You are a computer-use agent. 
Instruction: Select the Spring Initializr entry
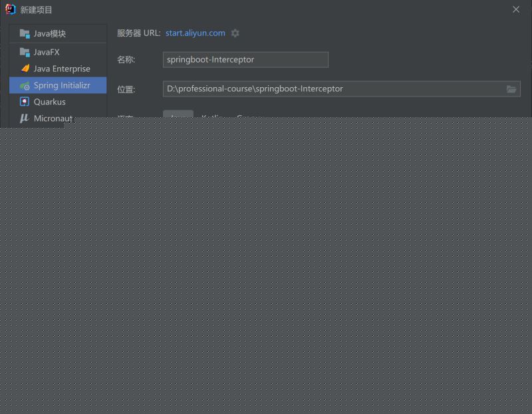point(62,85)
